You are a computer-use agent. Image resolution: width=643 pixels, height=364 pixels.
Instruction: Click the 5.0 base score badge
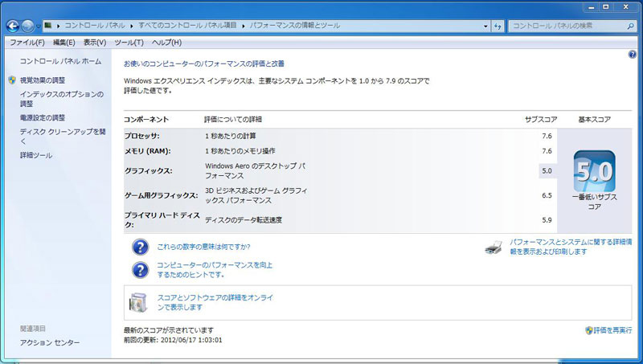[x=594, y=171]
